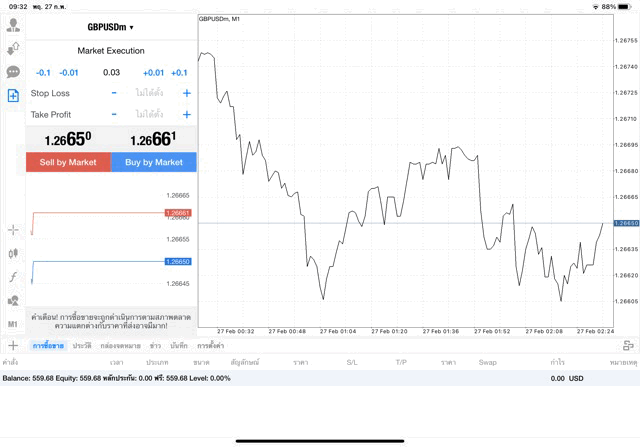The width and height of the screenshot is (640, 447).
Task: Decrease volume by 0.1
Action: (43, 72)
